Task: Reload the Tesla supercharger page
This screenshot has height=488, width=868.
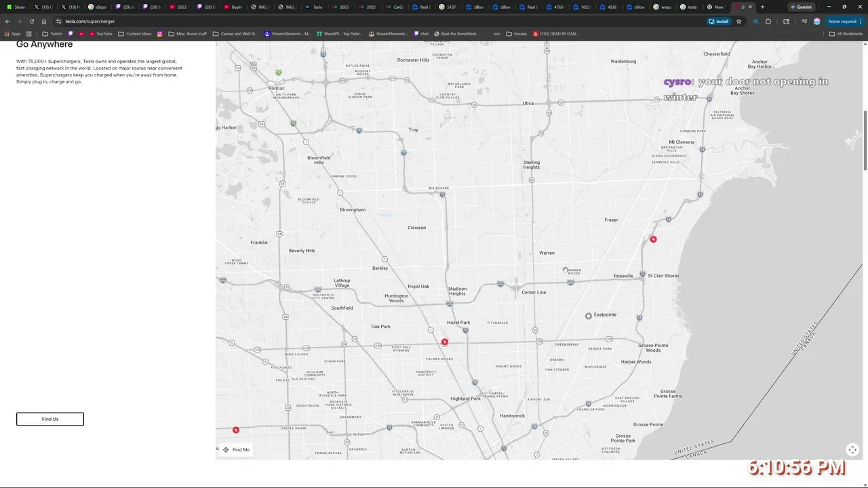Action: (31, 21)
